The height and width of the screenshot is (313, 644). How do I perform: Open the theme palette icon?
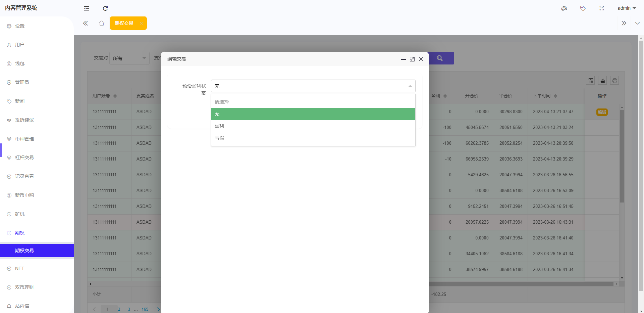pyautogui.click(x=564, y=8)
